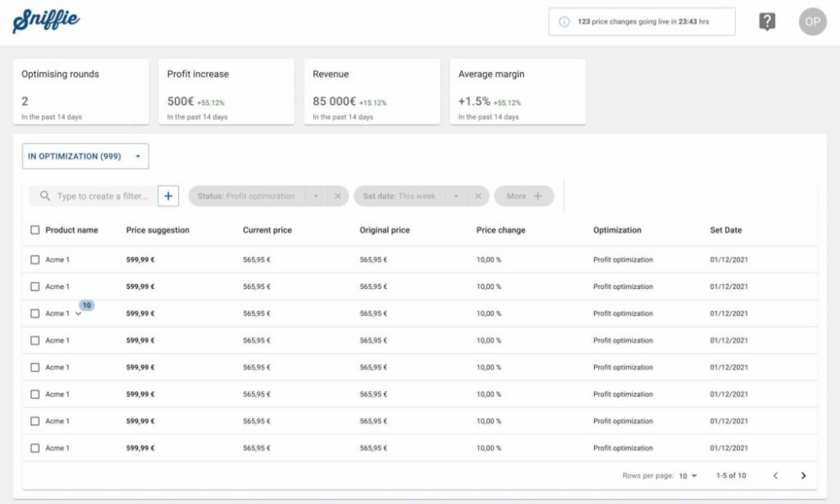Focus the 'Type to create a filter' field

click(102, 196)
